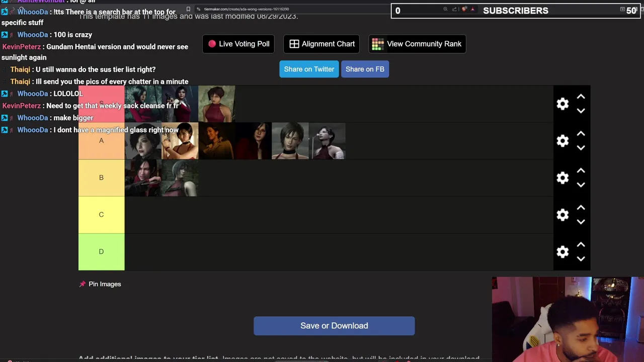Click KevinPeterz's Gundam chat message
This screenshot has width=644, height=362.
pos(95,52)
